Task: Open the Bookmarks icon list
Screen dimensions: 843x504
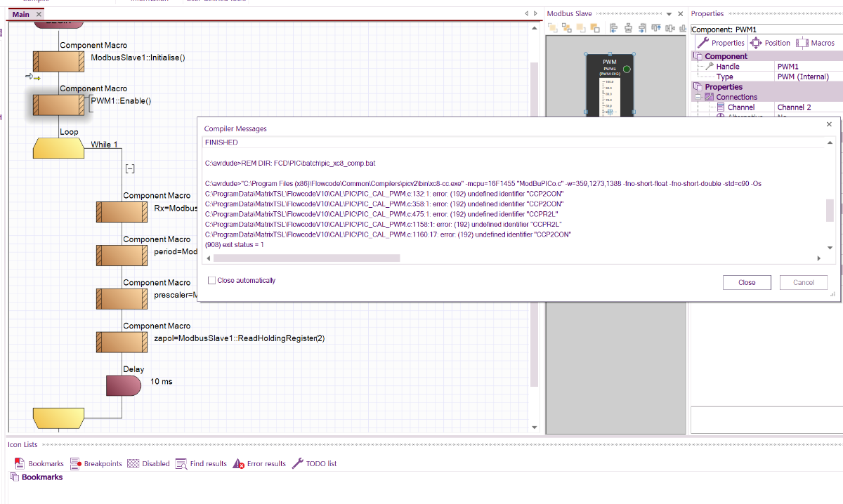Action: coord(39,463)
